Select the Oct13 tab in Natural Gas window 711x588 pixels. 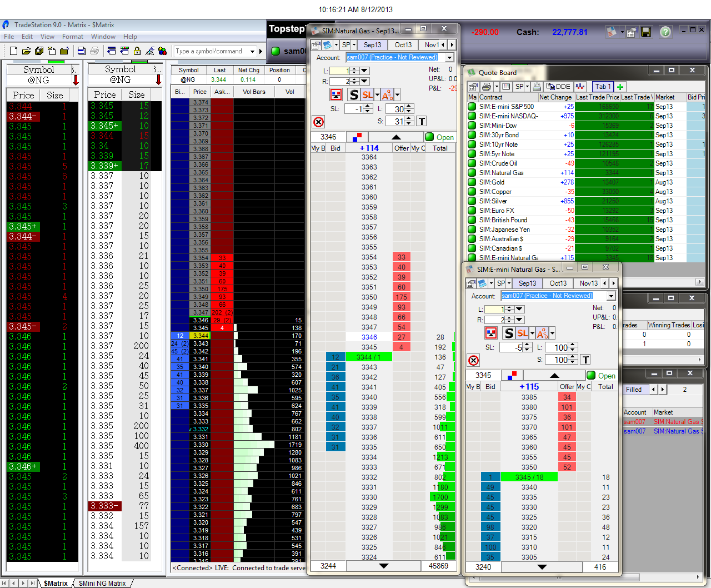(x=403, y=45)
